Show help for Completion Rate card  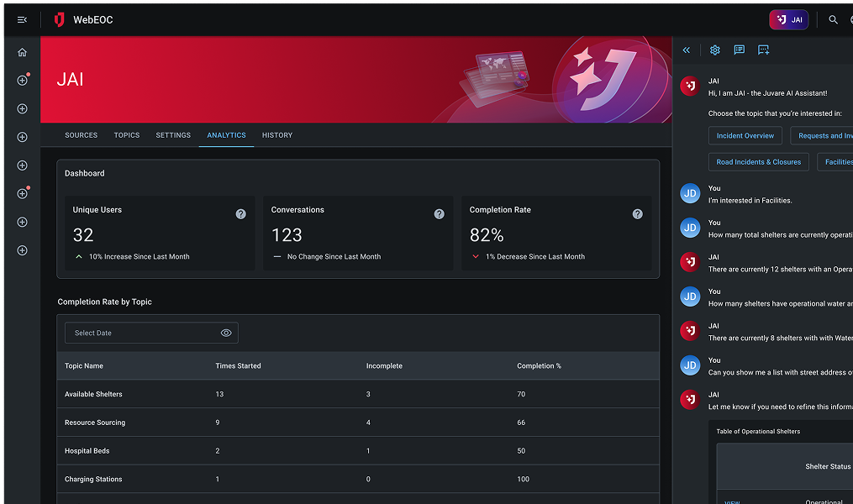click(637, 214)
